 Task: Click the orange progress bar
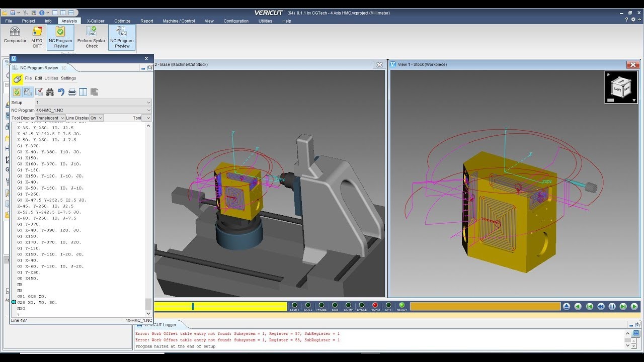click(485, 306)
